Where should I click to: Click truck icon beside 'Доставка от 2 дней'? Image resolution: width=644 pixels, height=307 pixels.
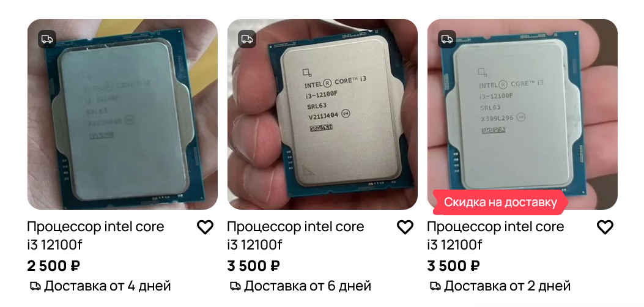coord(435,286)
